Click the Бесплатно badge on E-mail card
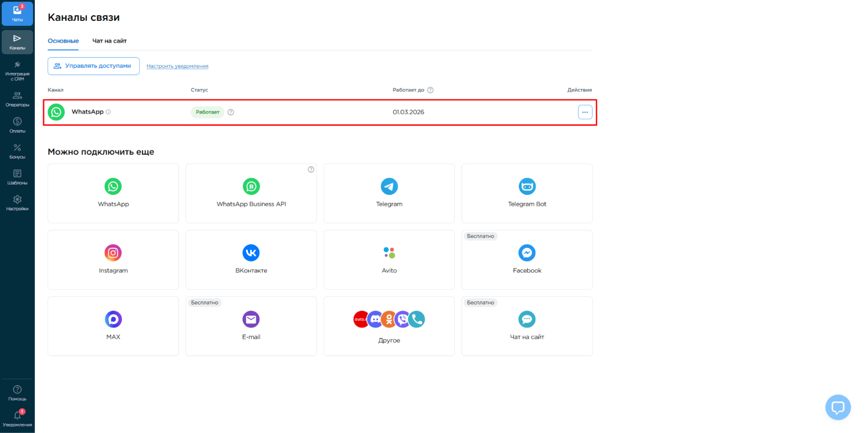This screenshot has width=868, height=433. 205,303
